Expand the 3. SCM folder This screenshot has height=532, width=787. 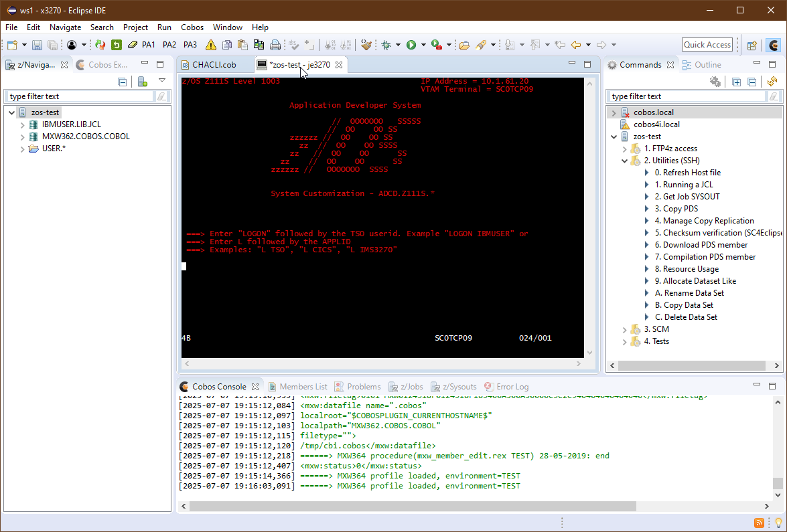[624, 329]
